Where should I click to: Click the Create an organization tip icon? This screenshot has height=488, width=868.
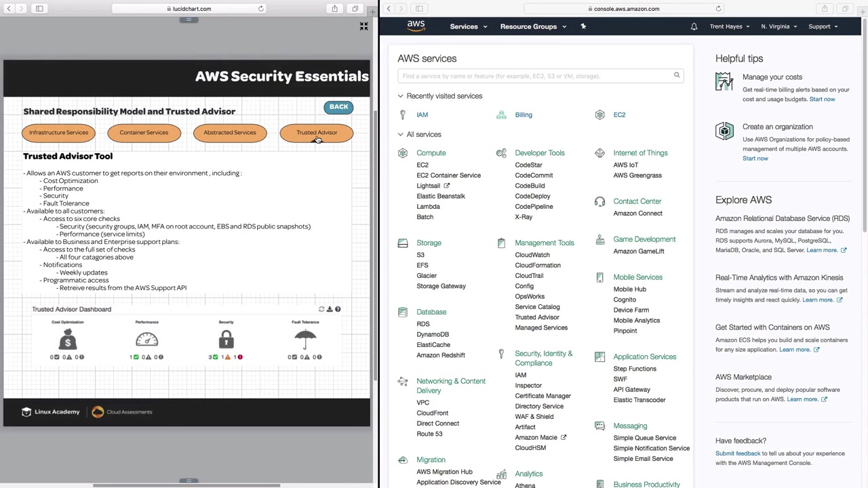(724, 131)
